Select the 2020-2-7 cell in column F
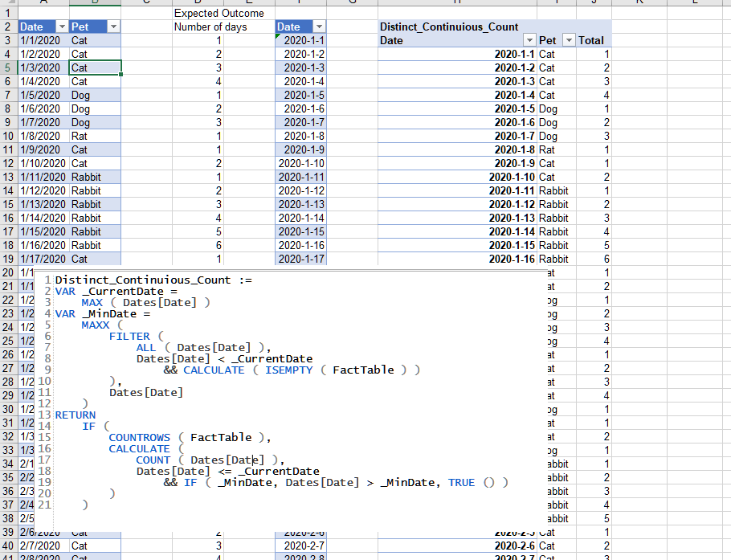 pos(300,546)
